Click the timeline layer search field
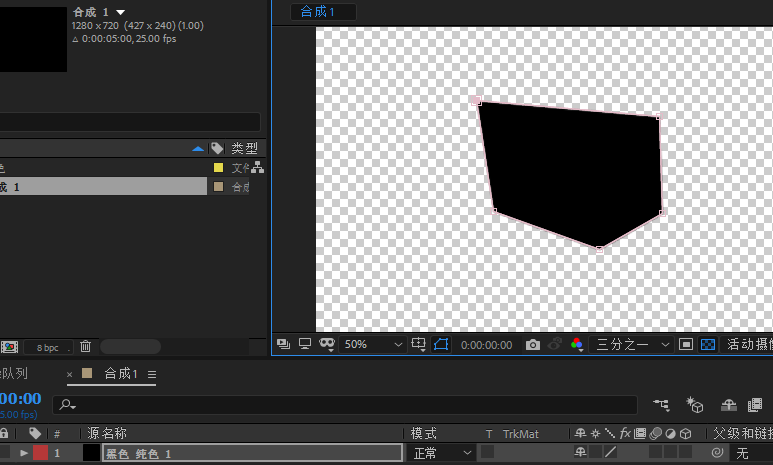The image size is (773, 465). 345,405
